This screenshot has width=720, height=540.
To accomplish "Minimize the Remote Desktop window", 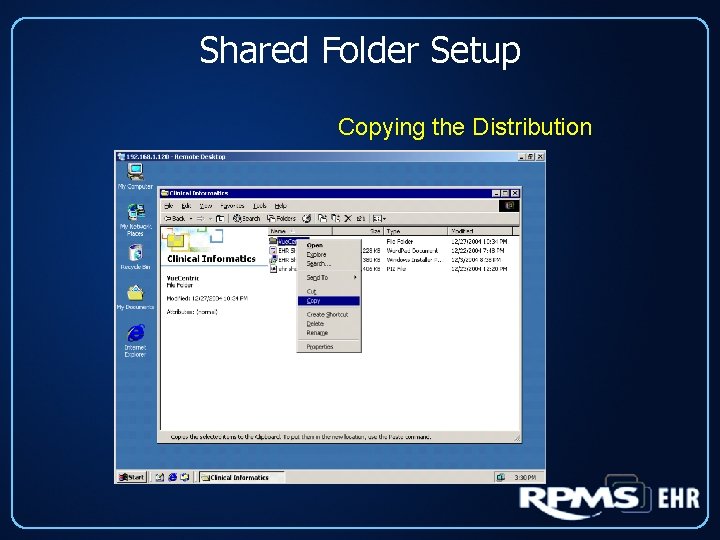I will pos(522,157).
